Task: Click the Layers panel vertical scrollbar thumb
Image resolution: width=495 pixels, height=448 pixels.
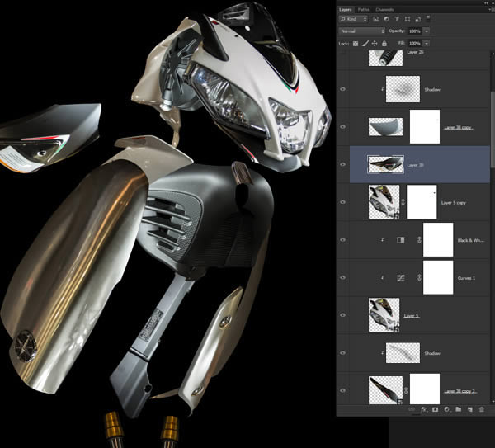Action: click(x=493, y=130)
